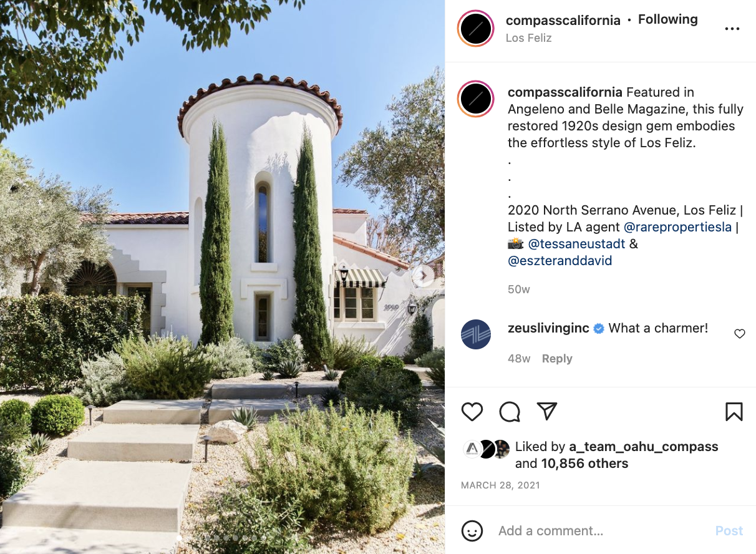This screenshot has width=756, height=554.
Task: Open the emoji picker smiley icon
Action: click(x=472, y=531)
